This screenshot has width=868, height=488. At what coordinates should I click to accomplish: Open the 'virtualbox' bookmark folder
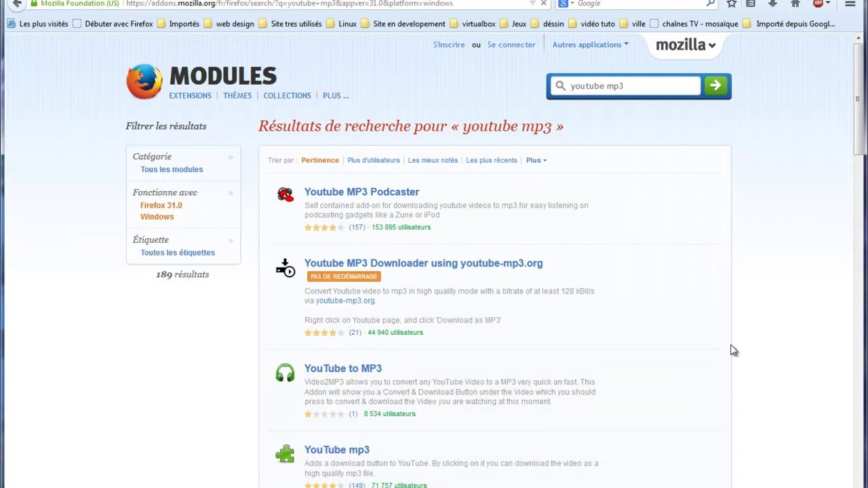[x=472, y=24]
